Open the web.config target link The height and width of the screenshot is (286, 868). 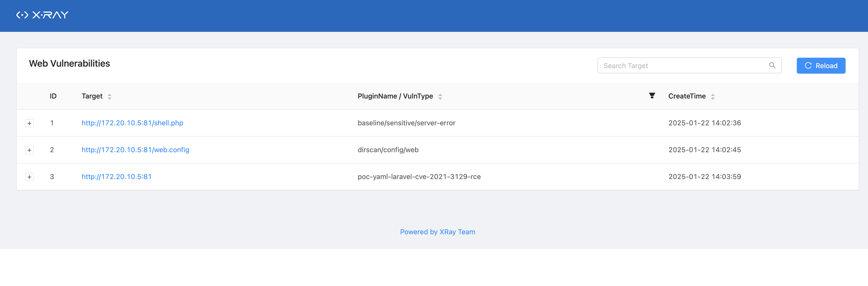(x=135, y=150)
